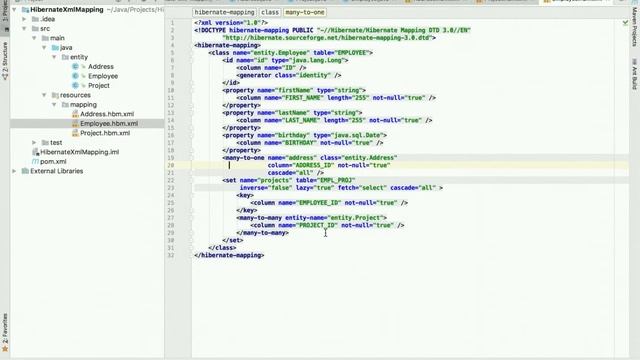Collapse the main folder arrow
640x360 pixels.
coord(34,38)
